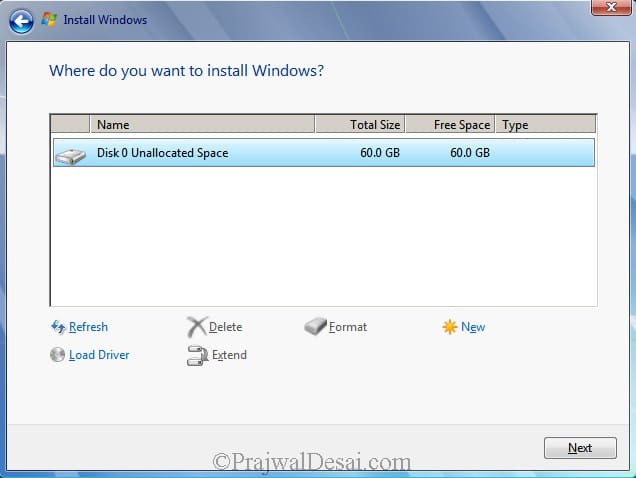636x478 pixels.
Task: Proceed with the Next button
Action: point(580,448)
